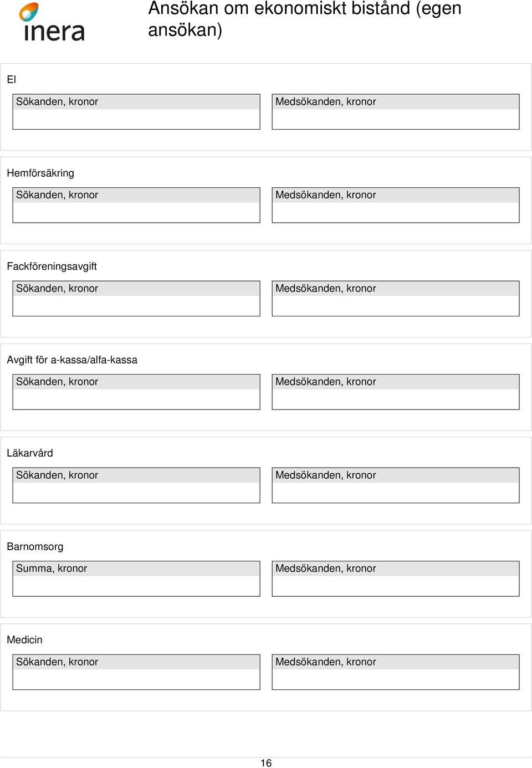Select Sökanden kronor field under Läkarvård
Screen dimensions: 532x768
(x=136, y=485)
